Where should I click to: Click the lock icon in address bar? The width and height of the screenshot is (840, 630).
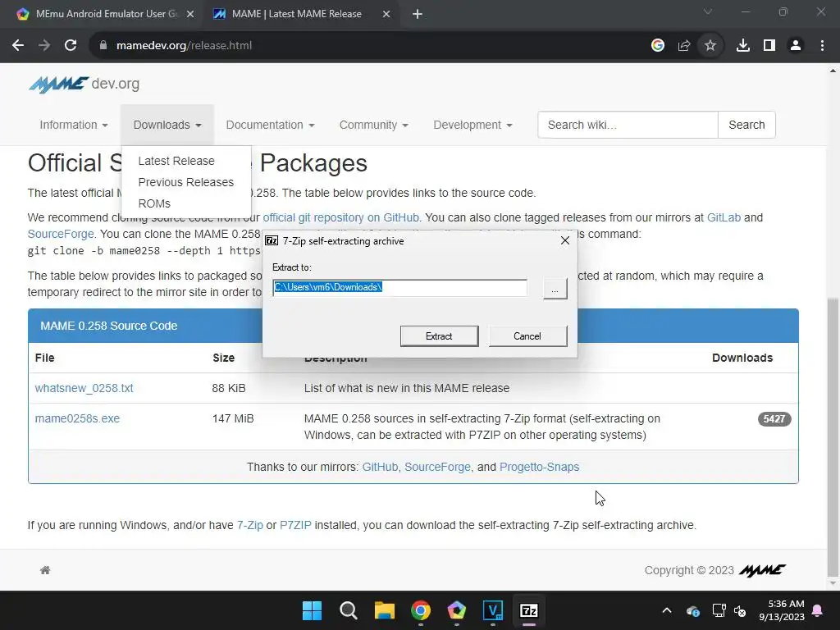point(103,46)
